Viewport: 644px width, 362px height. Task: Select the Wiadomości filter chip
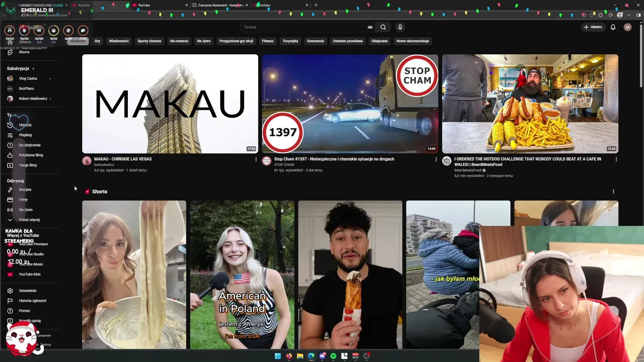point(119,41)
